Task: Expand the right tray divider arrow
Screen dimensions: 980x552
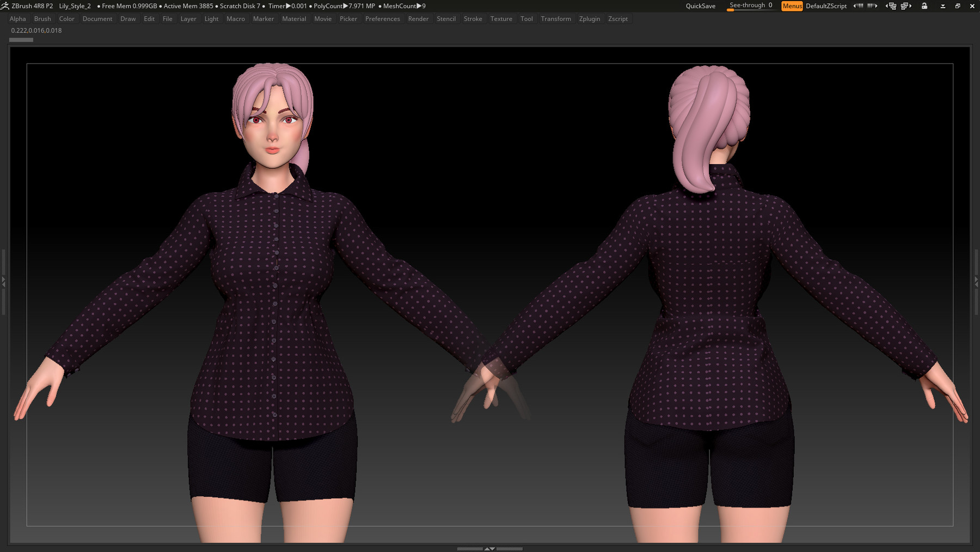Action: point(976,282)
